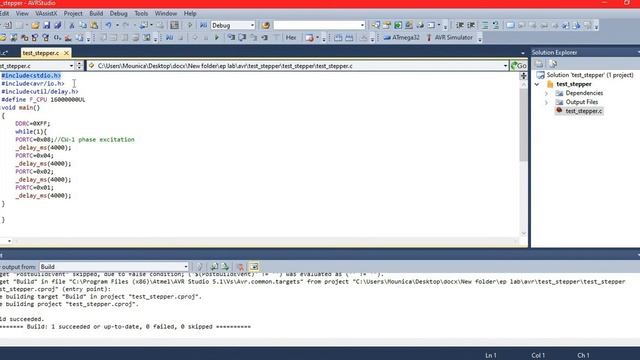Click the editor split-window handle icon
Viewport: 640px width, 360px height.
point(524,76)
